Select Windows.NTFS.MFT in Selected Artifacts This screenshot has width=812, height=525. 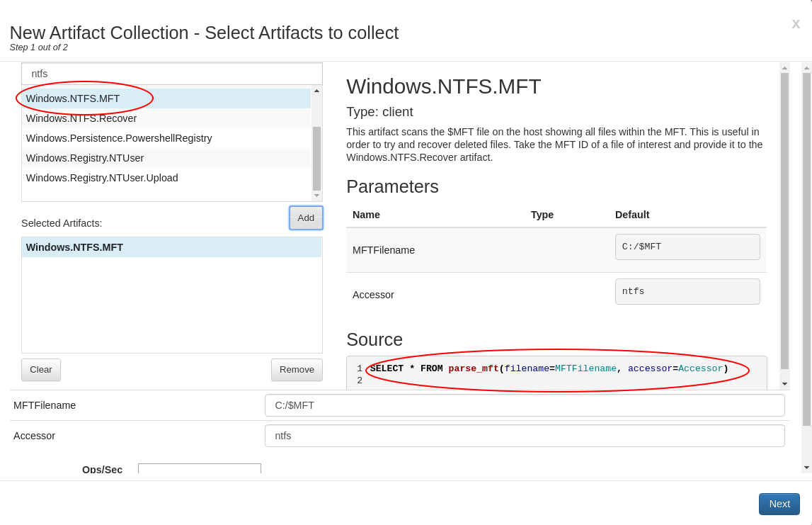pos(74,247)
